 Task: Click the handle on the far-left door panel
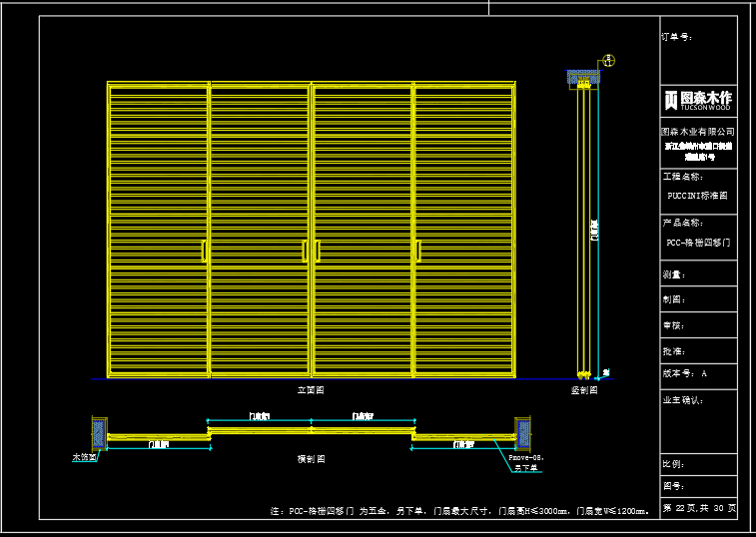tap(205, 252)
